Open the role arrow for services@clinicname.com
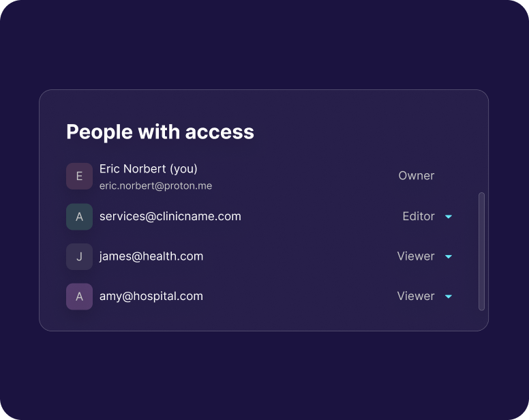 [x=449, y=217]
